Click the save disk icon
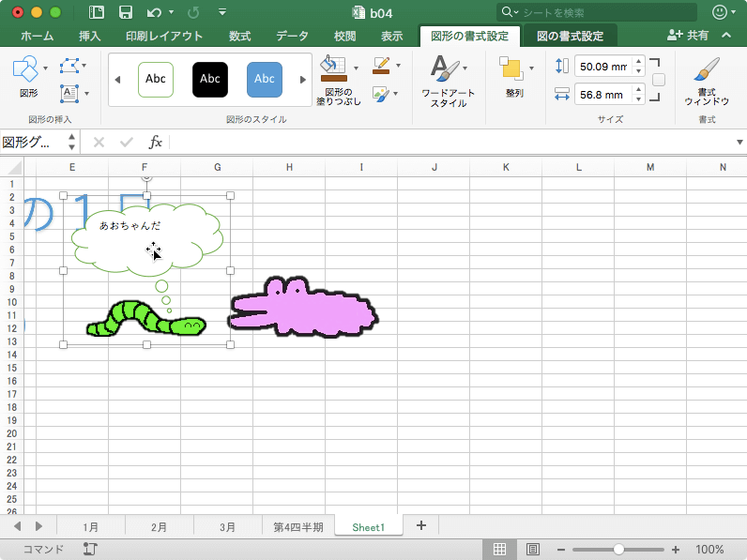The width and height of the screenshot is (747, 560). (126, 12)
